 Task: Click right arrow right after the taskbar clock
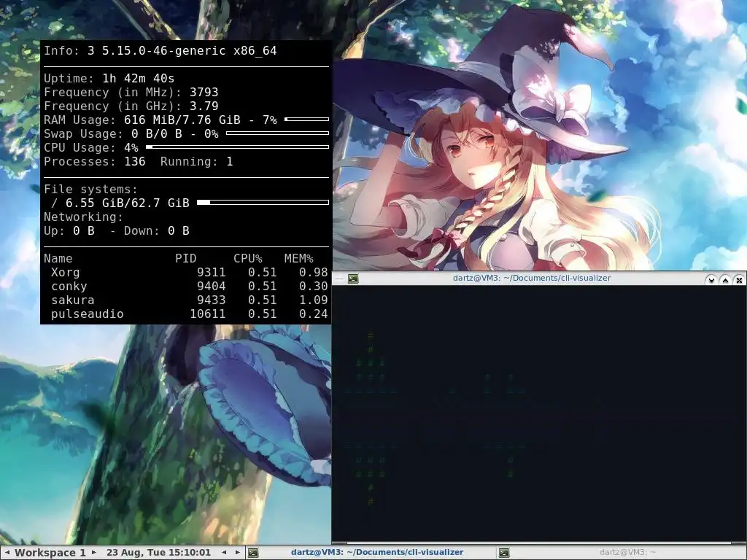237,553
